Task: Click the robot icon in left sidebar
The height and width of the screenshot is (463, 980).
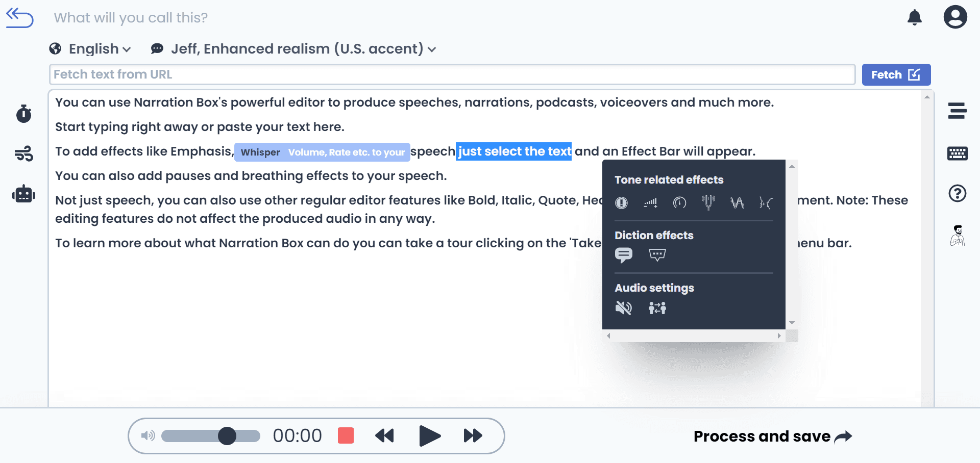Action: tap(23, 194)
